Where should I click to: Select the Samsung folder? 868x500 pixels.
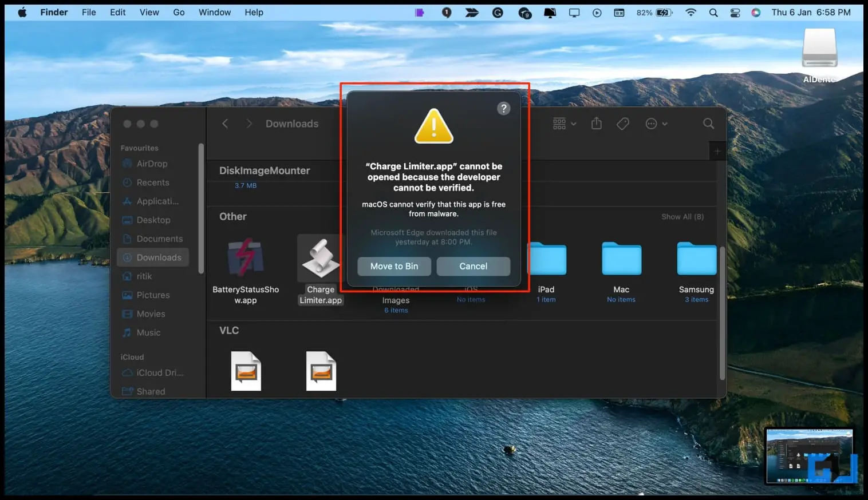pos(696,259)
